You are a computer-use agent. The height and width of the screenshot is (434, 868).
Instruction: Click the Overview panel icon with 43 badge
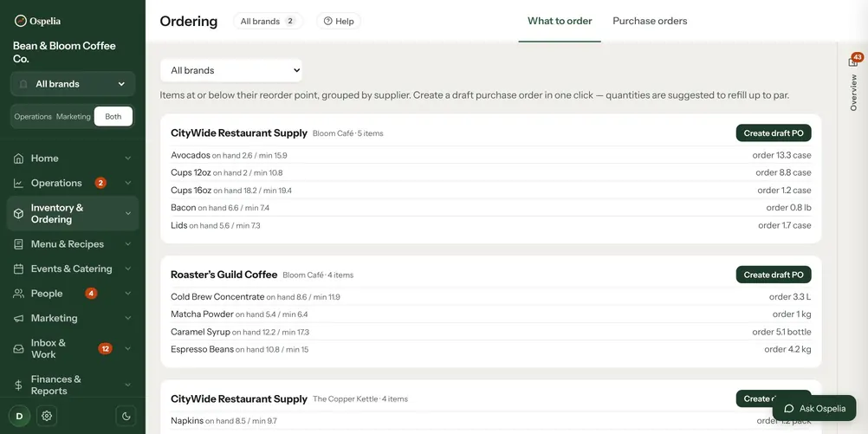853,62
